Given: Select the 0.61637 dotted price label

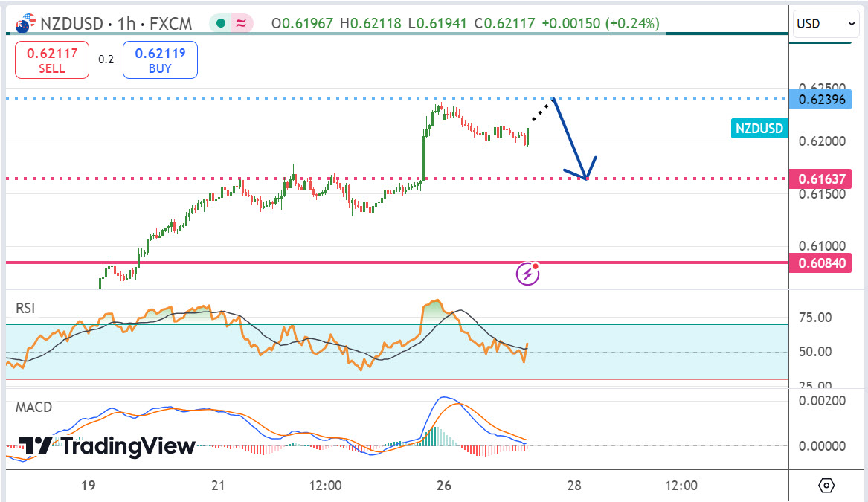Looking at the screenshot, I should [x=822, y=178].
